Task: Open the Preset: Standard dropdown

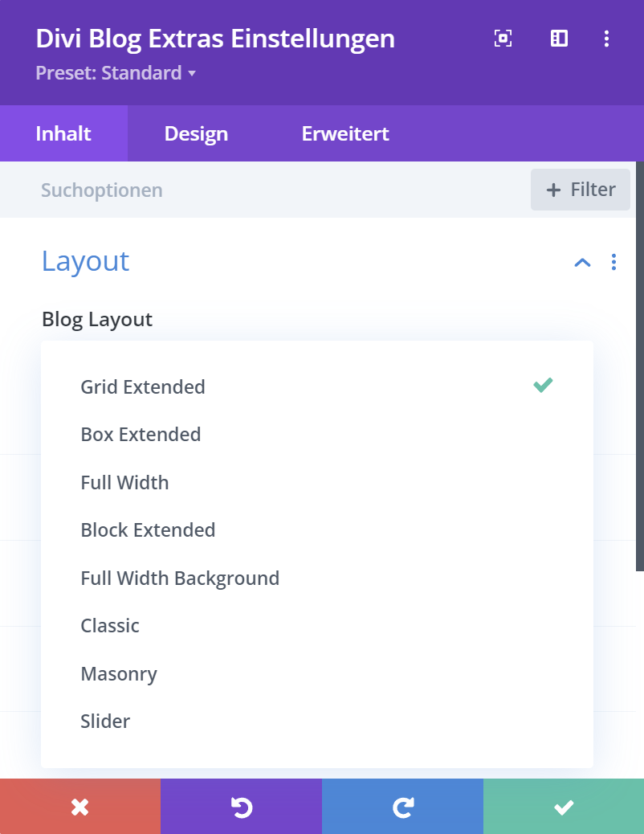Action: (x=116, y=74)
